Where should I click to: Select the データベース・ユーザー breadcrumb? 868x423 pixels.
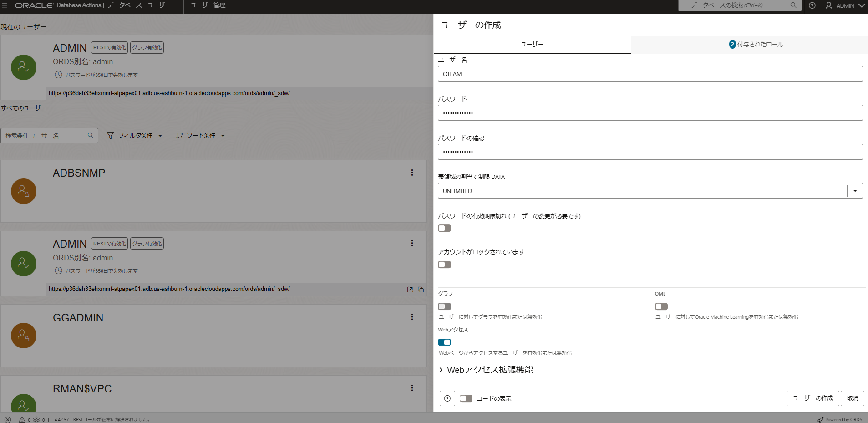click(139, 5)
